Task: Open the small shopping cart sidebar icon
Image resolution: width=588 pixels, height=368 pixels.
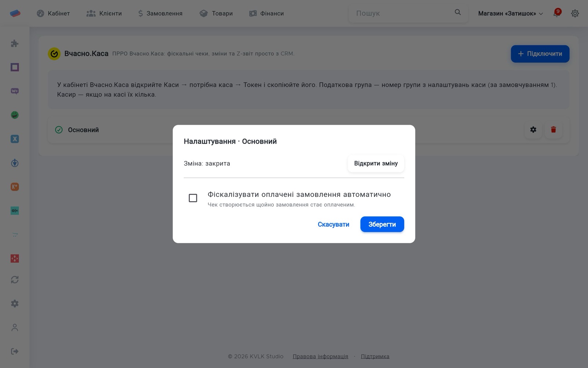Action: coord(15,235)
